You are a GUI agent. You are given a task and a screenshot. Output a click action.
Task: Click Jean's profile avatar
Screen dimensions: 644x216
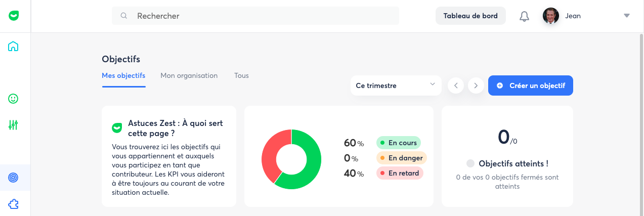(x=551, y=16)
